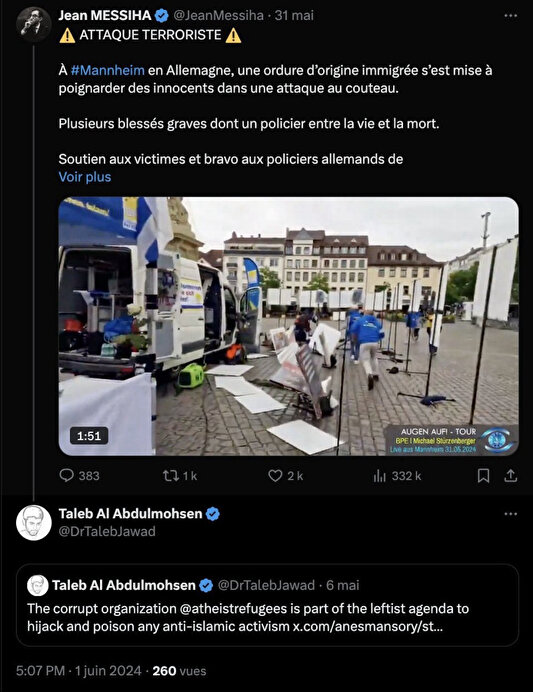
Task: Click the 5:07 PM 1 juin 2024 timestamp
Action: pos(79,671)
